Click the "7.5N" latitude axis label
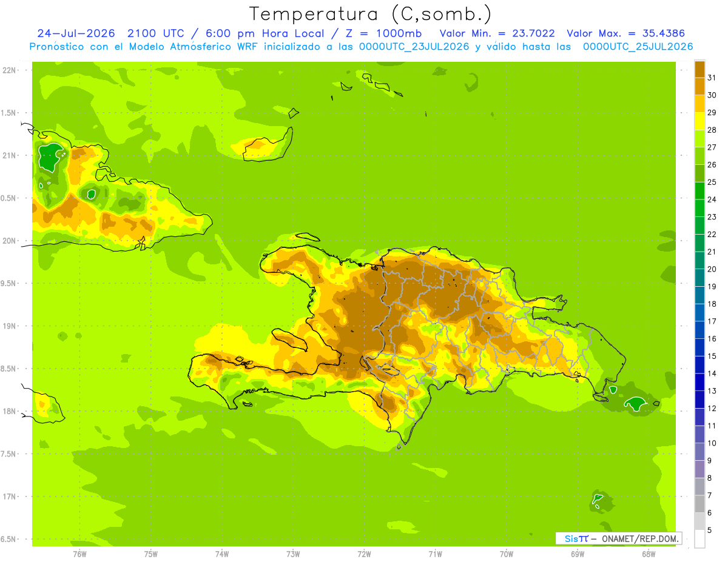This screenshot has height=562, width=728. 8,453
